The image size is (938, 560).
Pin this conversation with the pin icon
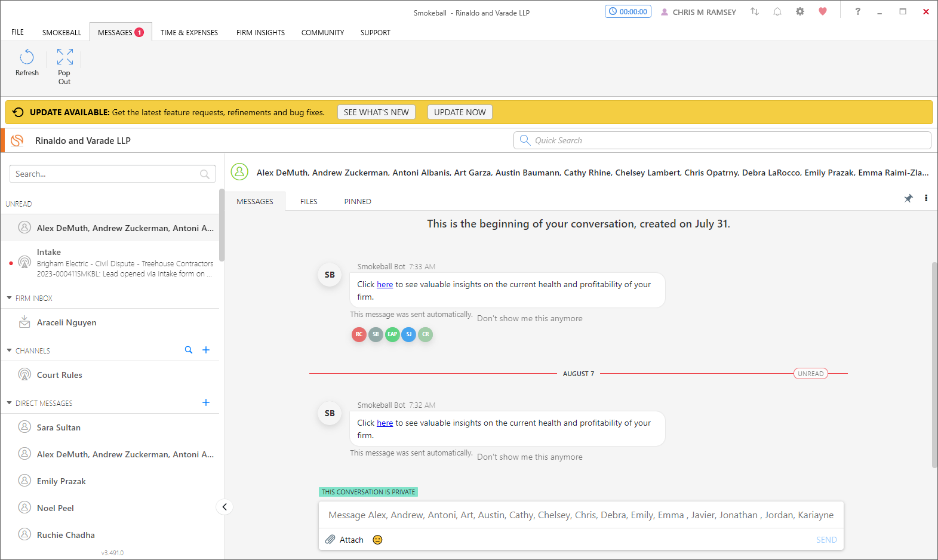(x=909, y=198)
